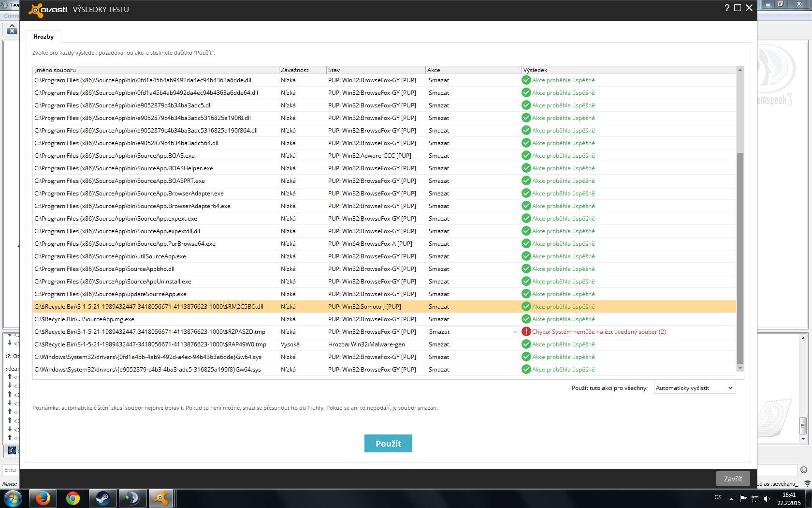Screen dimensions: 812x508
Task: Click the avast! logo icon
Action: point(36,10)
